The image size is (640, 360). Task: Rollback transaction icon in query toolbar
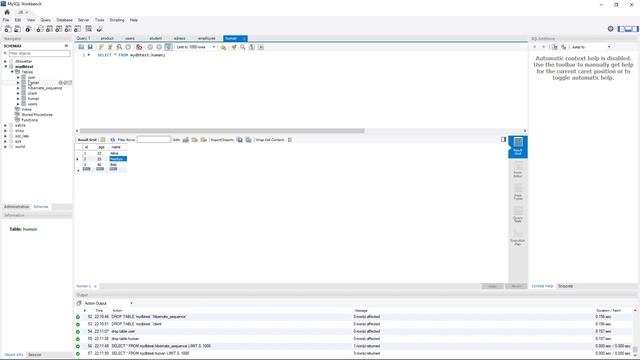tap(159, 47)
